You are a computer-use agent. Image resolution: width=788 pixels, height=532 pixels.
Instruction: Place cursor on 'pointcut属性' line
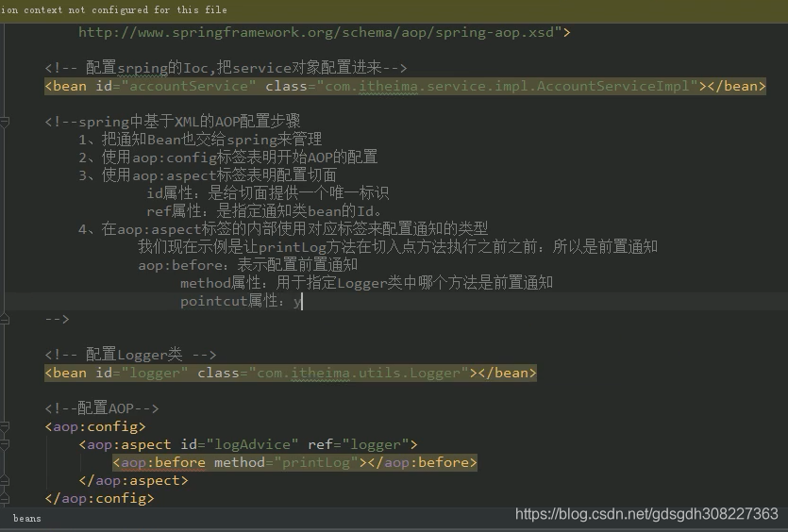coord(242,301)
